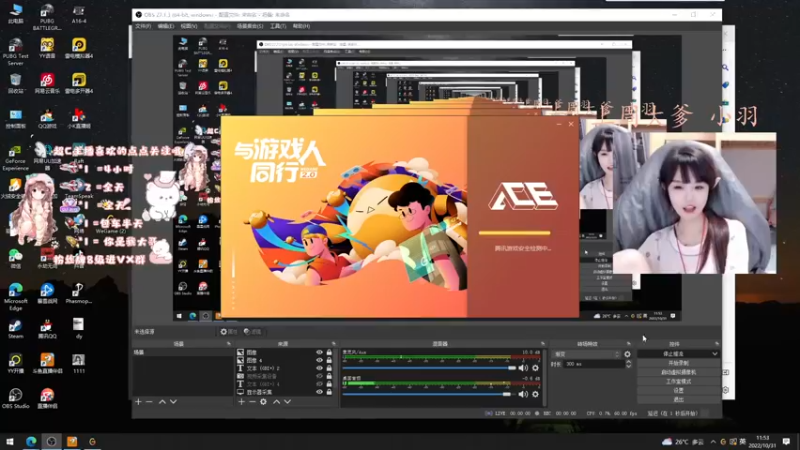Click the 启动虚拟摄像机 virtual camera button
Screen dimensions: 800x450
679,372
